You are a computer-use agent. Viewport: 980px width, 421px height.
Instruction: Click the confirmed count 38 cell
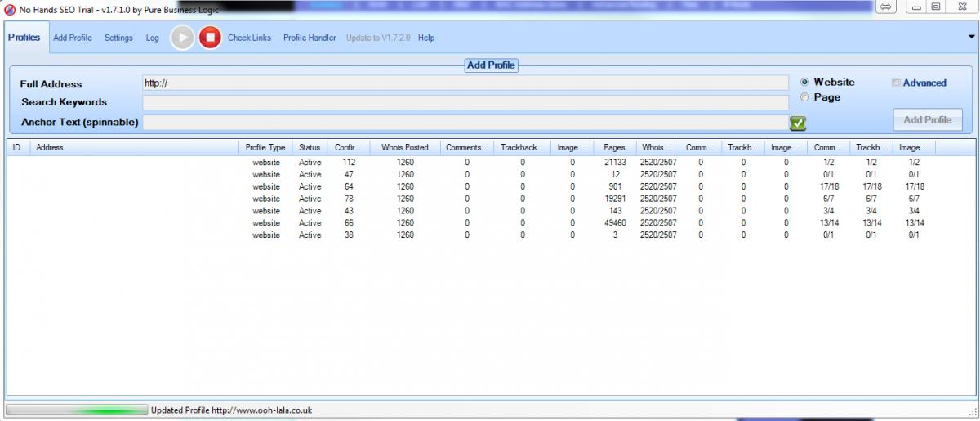pyautogui.click(x=350, y=235)
